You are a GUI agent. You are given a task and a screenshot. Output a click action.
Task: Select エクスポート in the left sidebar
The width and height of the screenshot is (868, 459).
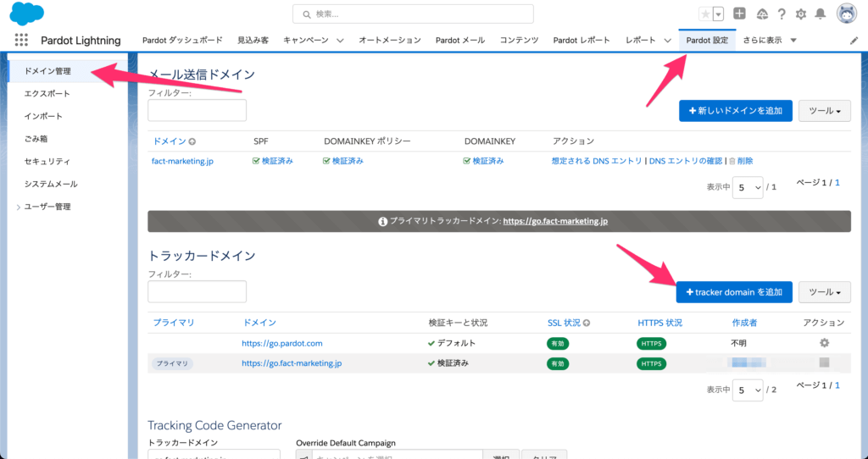pos(47,94)
